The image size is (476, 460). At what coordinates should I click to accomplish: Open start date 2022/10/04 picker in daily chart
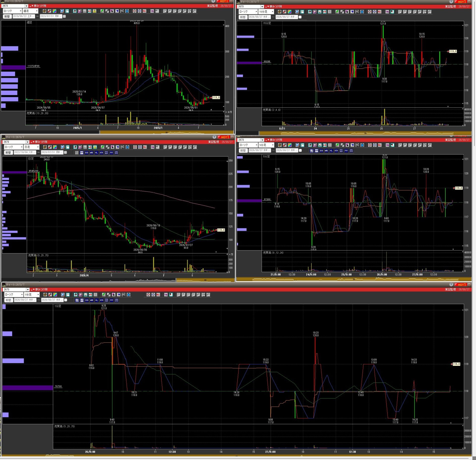[25, 153]
